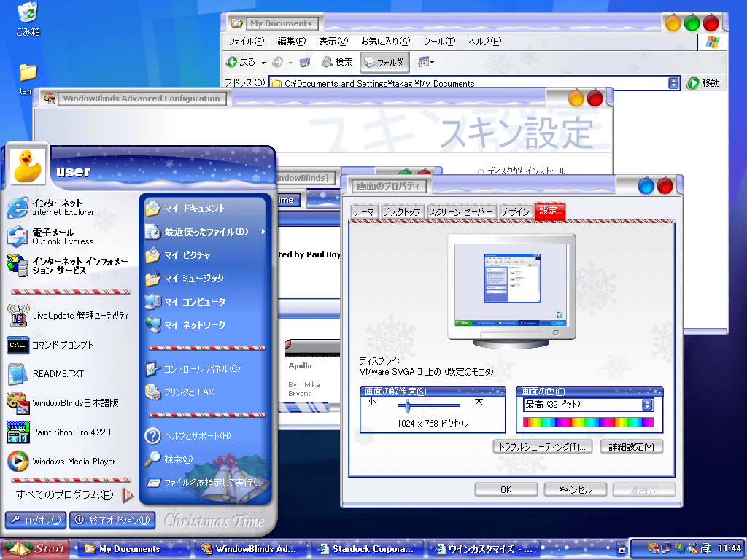Open the Forward button history dropdown arrow
Image resolution: width=747 pixels, height=560 pixels.
click(x=290, y=63)
